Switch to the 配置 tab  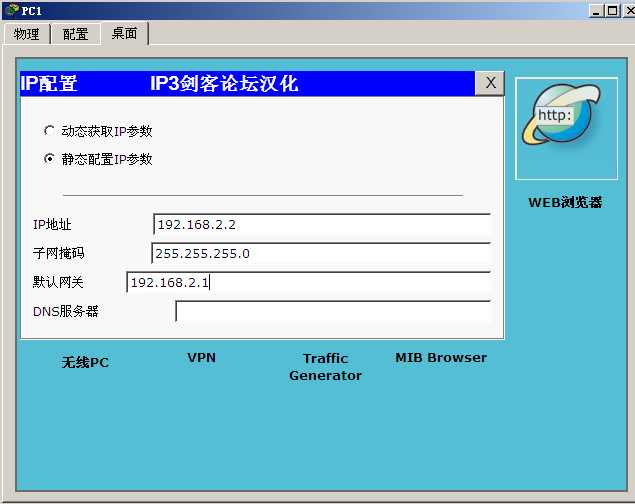click(x=75, y=34)
